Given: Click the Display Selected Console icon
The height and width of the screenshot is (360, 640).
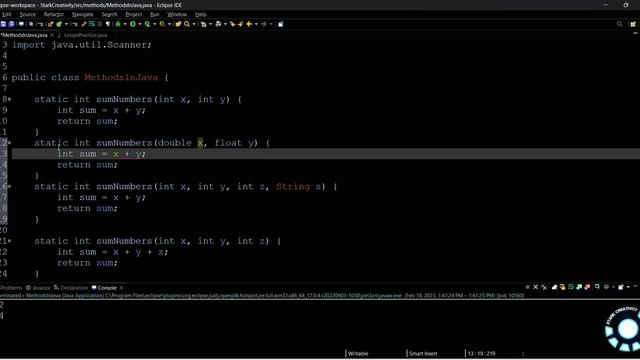Looking at the screenshot, I should 606,287.
